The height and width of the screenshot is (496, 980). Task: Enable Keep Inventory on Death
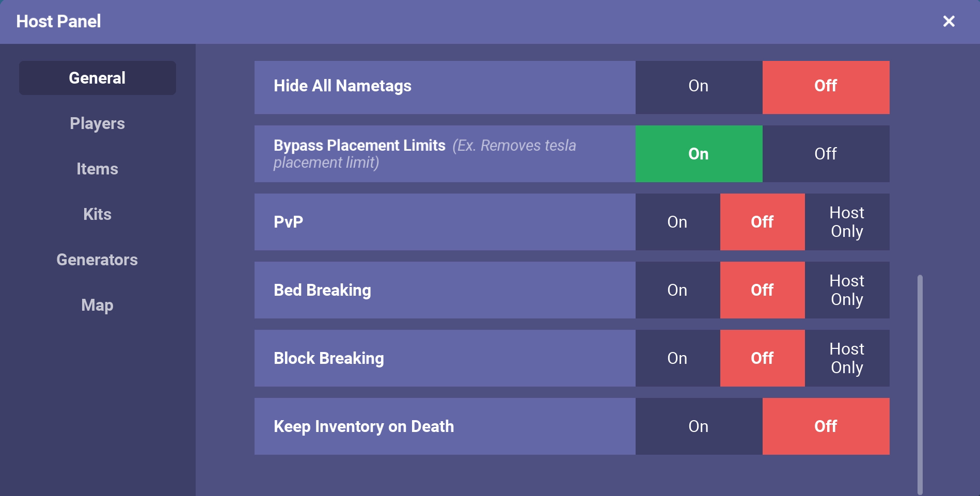tap(698, 426)
